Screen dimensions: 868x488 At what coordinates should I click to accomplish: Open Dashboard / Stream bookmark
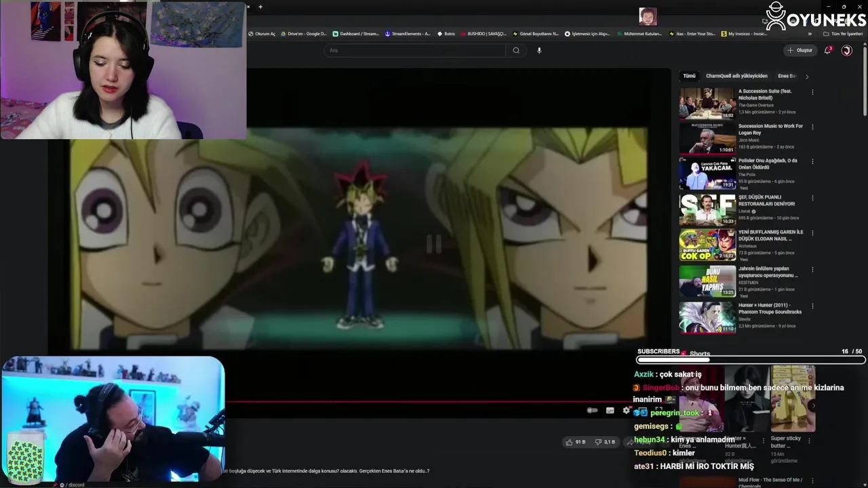point(356,33)
